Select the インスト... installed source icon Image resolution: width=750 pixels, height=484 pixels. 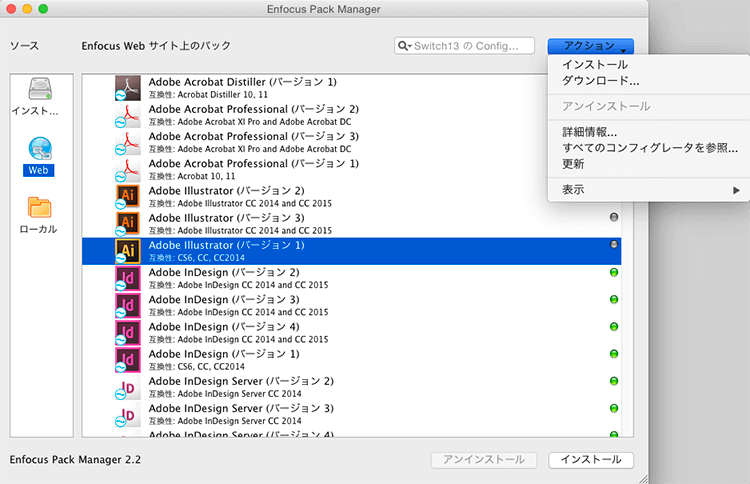[40, 89]
